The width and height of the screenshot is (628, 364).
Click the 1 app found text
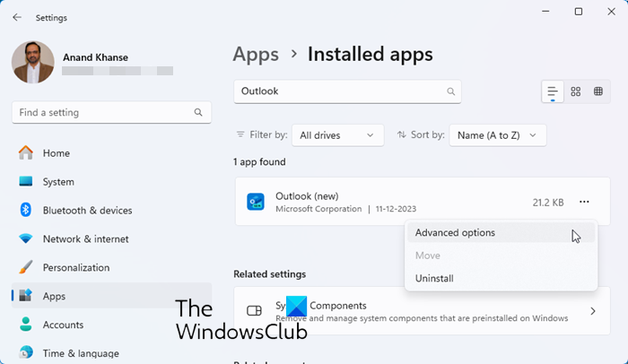tap(259, 161)
